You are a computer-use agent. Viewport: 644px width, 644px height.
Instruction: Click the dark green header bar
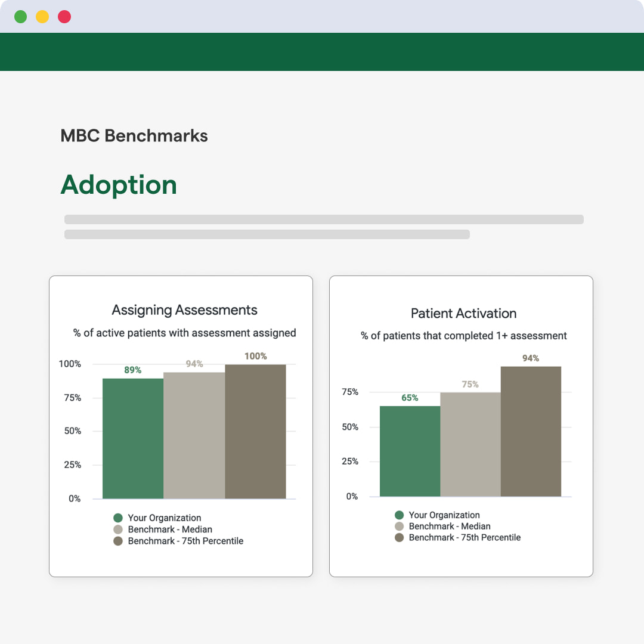[322, 52]
